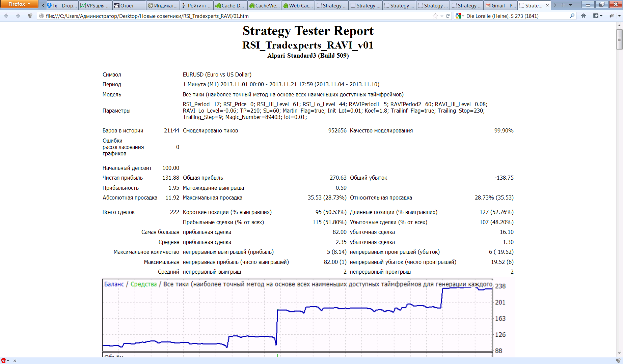Open the 'Ответ' tab

pyautogui.click(x=129, y=5)
